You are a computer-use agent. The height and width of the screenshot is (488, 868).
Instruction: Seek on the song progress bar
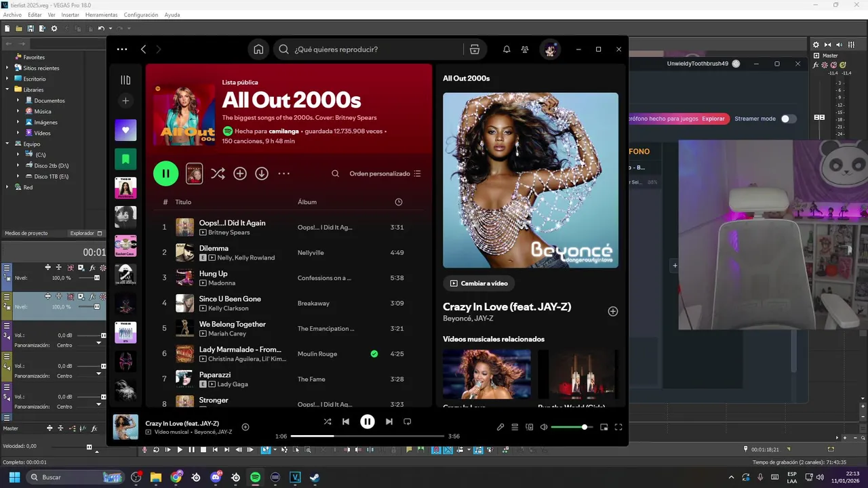[368, 436]
